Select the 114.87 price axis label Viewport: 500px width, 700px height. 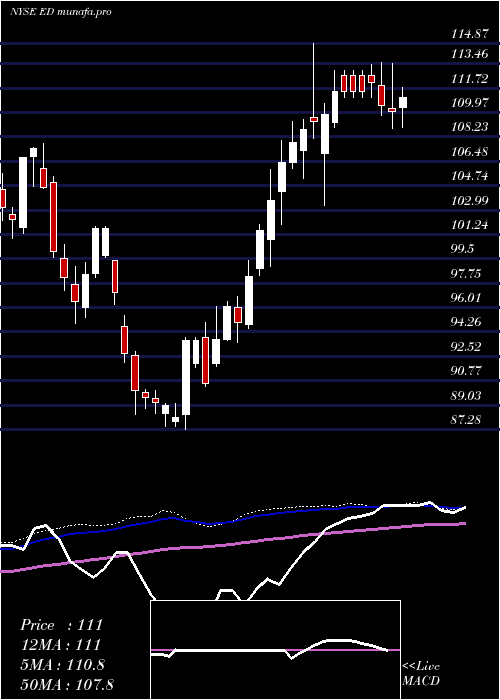coord(468,32)
